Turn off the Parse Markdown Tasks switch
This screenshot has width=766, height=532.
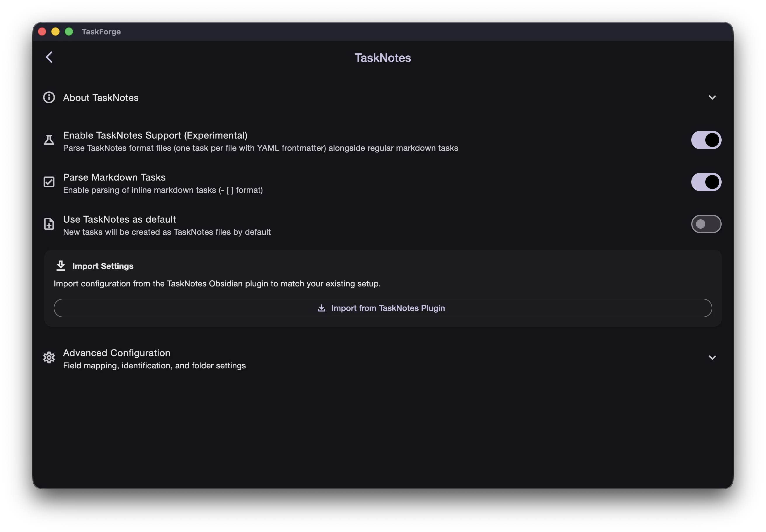click(706, 182)
